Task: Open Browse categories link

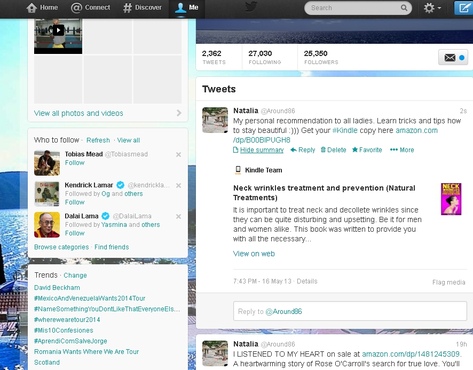Action: (61, 247)
